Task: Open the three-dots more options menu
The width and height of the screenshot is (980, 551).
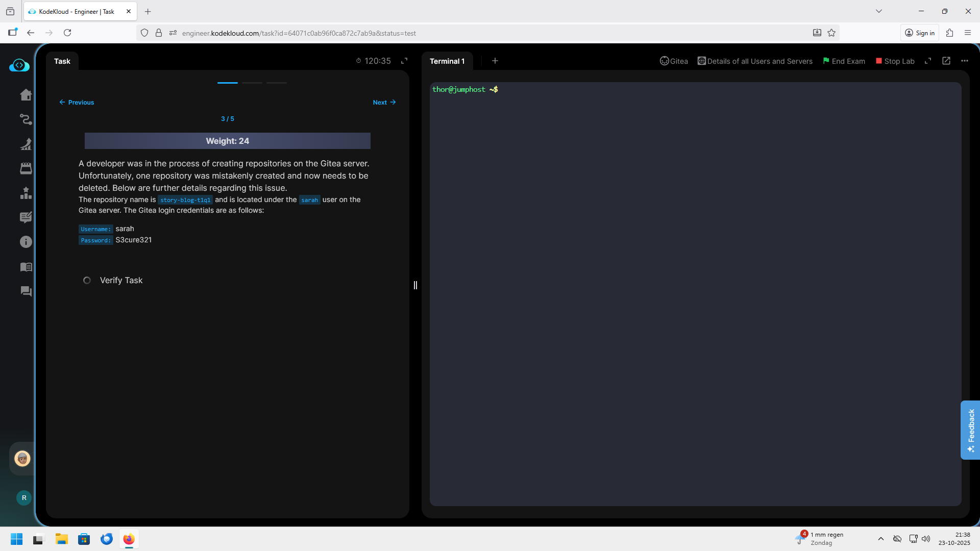Action: point(964,61)
